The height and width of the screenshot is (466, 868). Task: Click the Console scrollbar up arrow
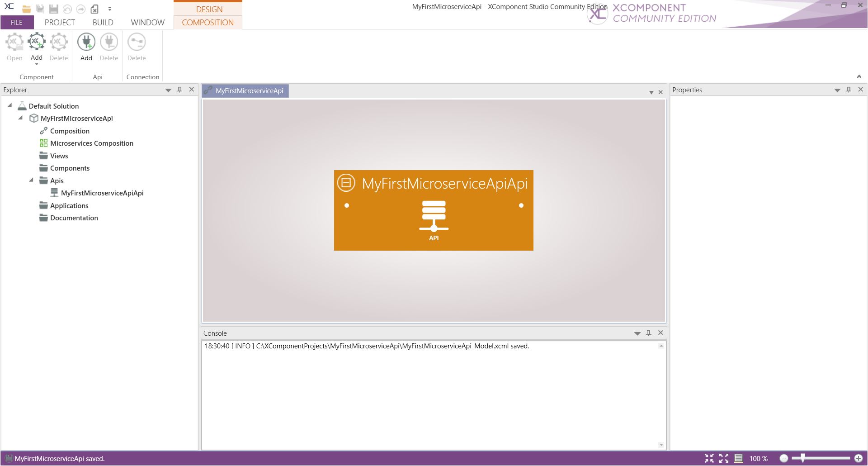pyautogui.click(x=661, y=346)
